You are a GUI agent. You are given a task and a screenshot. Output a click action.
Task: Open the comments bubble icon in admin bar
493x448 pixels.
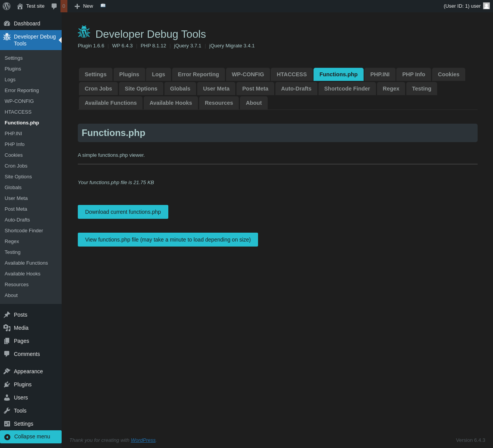tap(54, 6)
